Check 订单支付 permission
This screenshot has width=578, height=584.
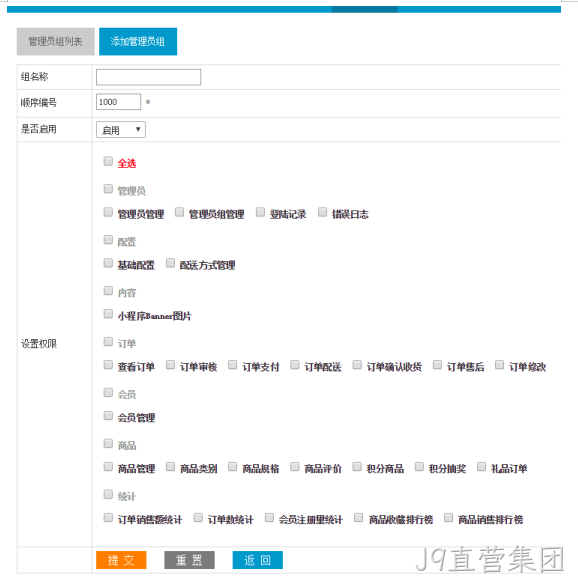pyautogui.click(x=232, y=365)
